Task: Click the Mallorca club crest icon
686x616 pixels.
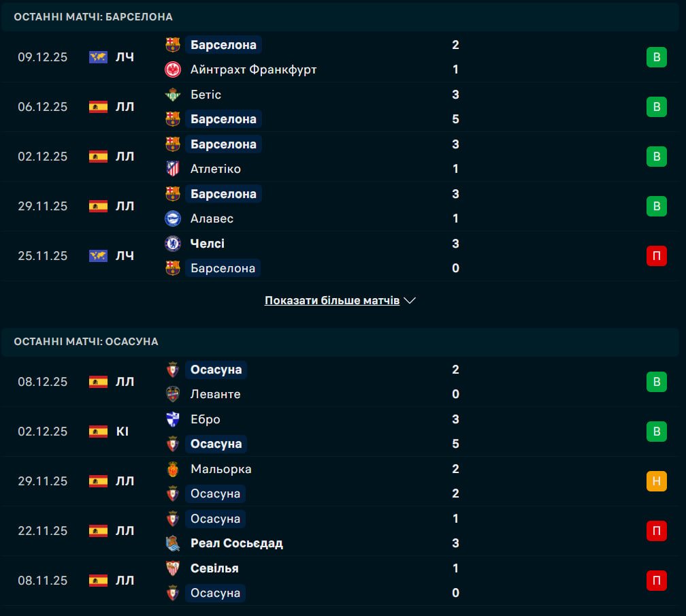Action: [x=173, y=469]
